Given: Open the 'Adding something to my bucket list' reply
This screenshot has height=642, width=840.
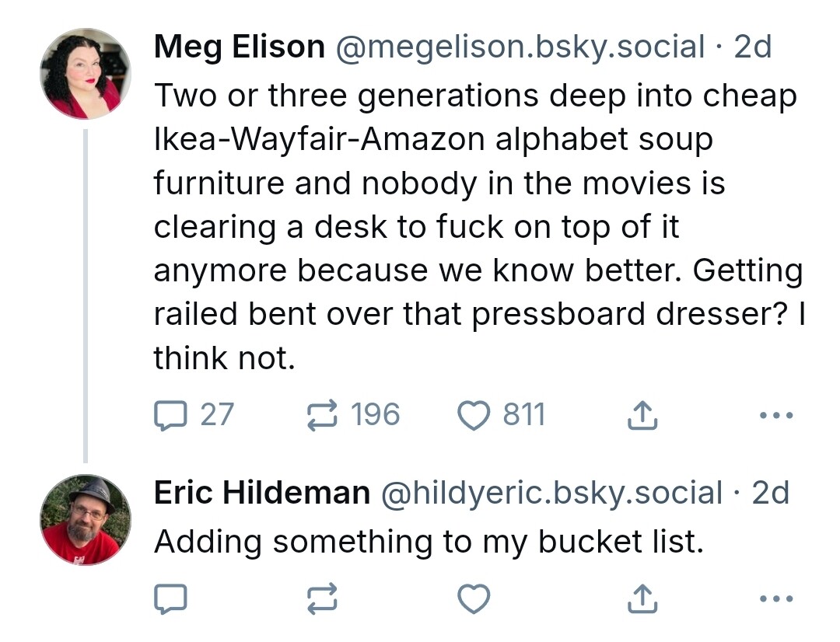Looking at the screenshot, I should [429, 541].
